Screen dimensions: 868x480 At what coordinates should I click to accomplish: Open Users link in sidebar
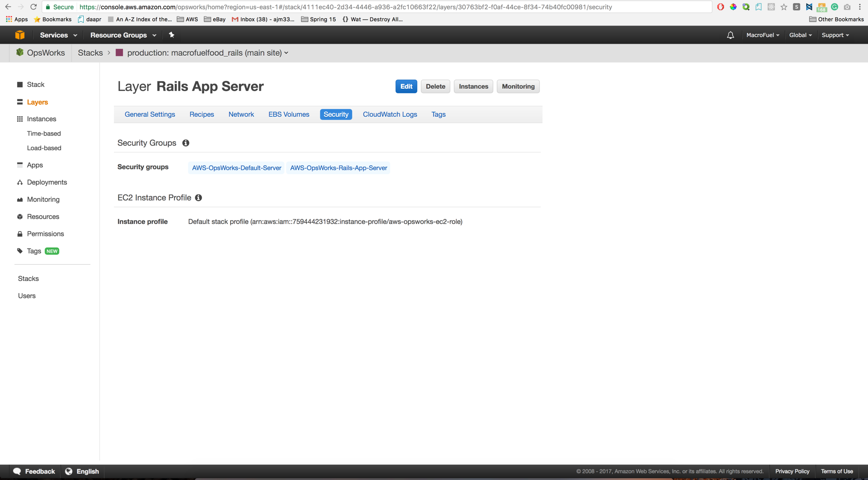(27, 296)
